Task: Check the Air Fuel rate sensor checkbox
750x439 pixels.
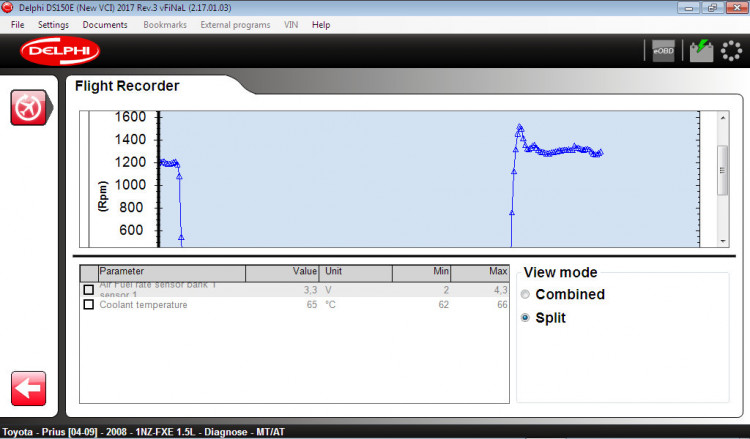Action: pos(89,290)
